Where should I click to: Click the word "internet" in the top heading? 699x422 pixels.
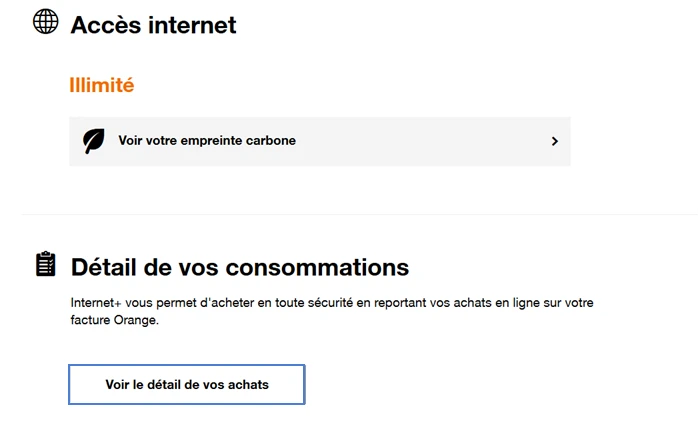tap(192, 25)
